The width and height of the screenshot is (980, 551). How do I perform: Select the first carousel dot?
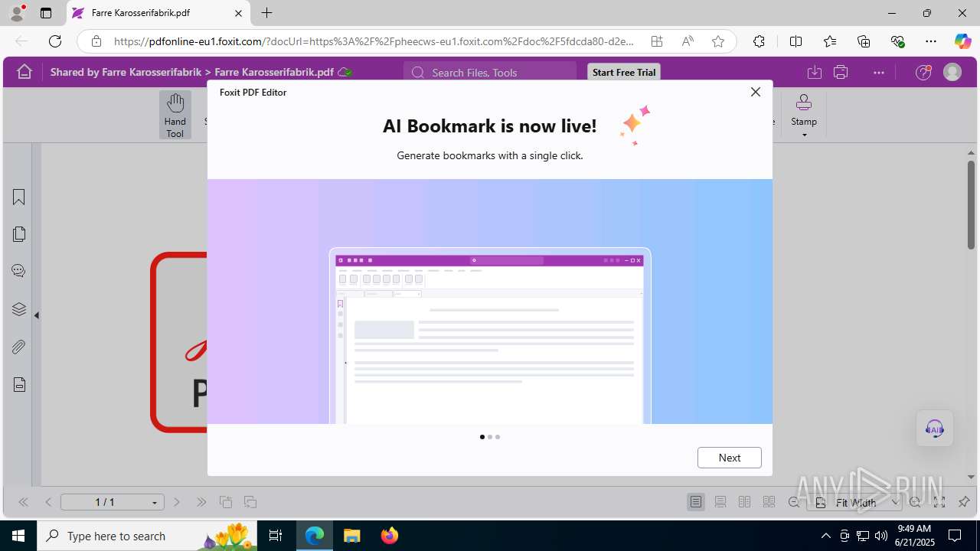tap(482, 437)
